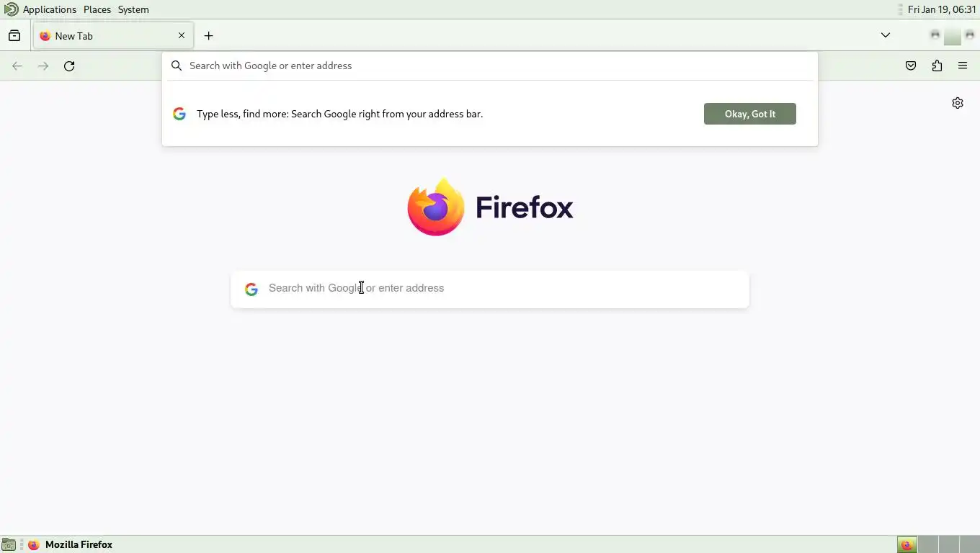
Task: Dismiss the tip with Okay, Got It
Action: pos(750,114)
